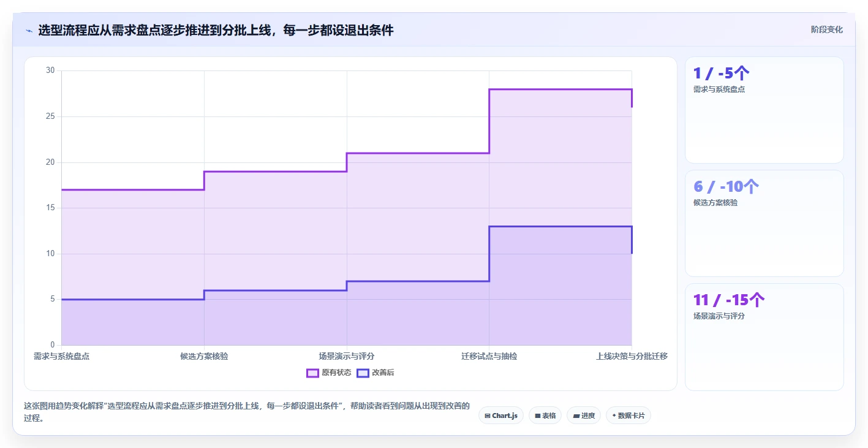This screenshot has width=868, height=448.
Task: Click the trend icon beside the title
Action: pos(29,30)
